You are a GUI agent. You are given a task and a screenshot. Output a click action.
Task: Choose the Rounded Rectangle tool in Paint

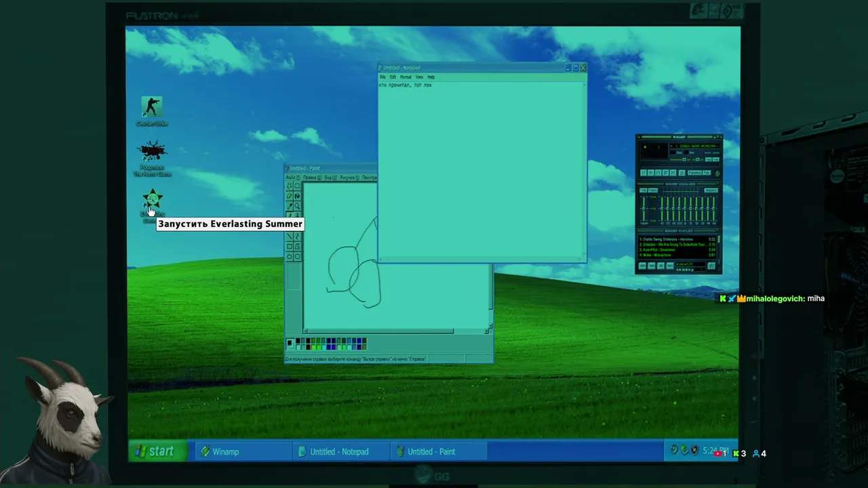pyautogui.click(x=297, y=257)
